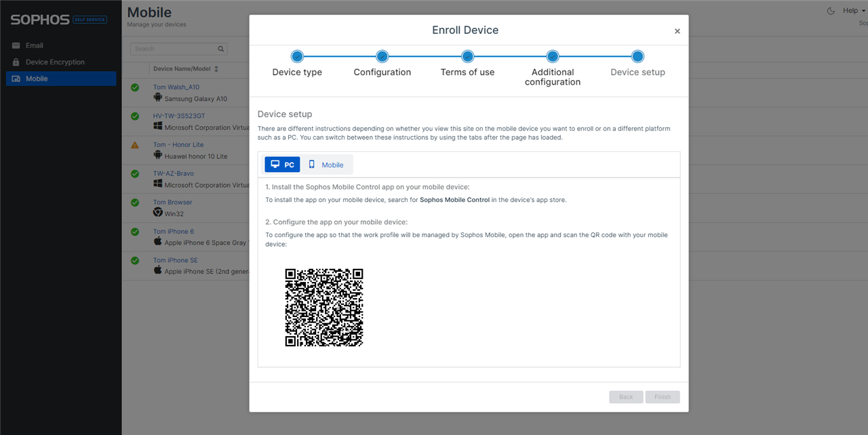Click Android icon beside Samsung Galaxy A10
868x435 pixels.
(x=158, y=98)
